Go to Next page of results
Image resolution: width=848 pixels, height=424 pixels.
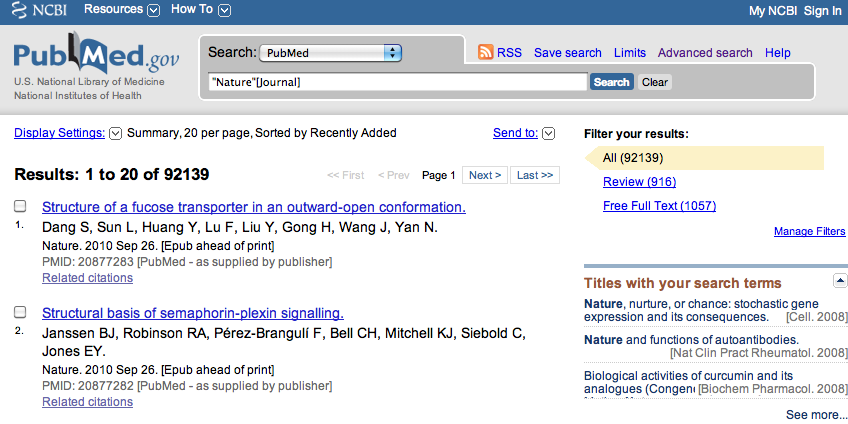tap(485, 175)
